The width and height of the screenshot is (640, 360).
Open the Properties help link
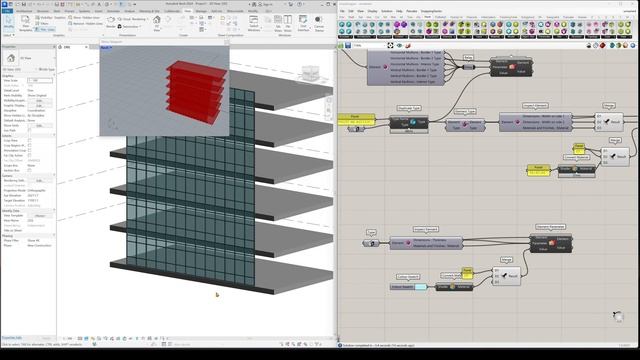(11, 338)
